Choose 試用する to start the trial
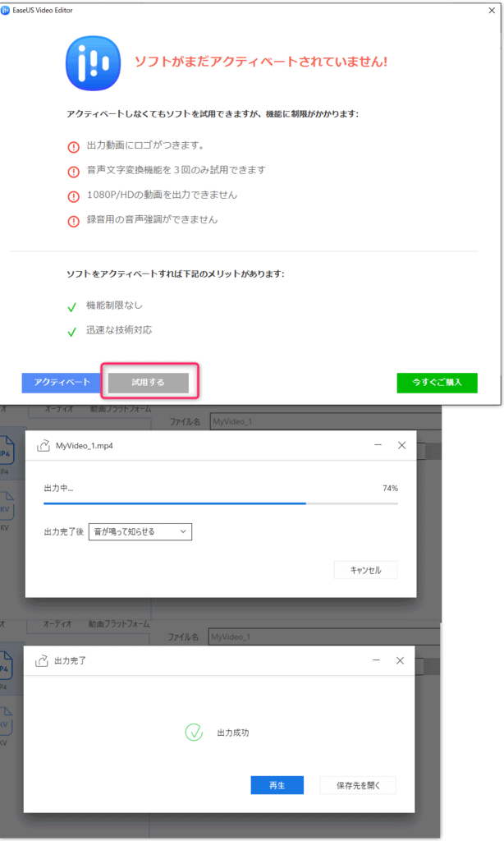 [149, 383]
